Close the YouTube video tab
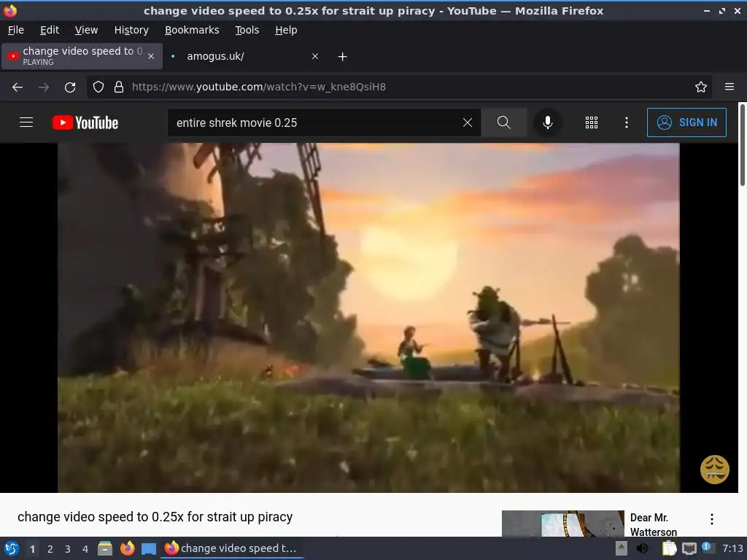This screenshot has height=560, width=747. point(151,56)
